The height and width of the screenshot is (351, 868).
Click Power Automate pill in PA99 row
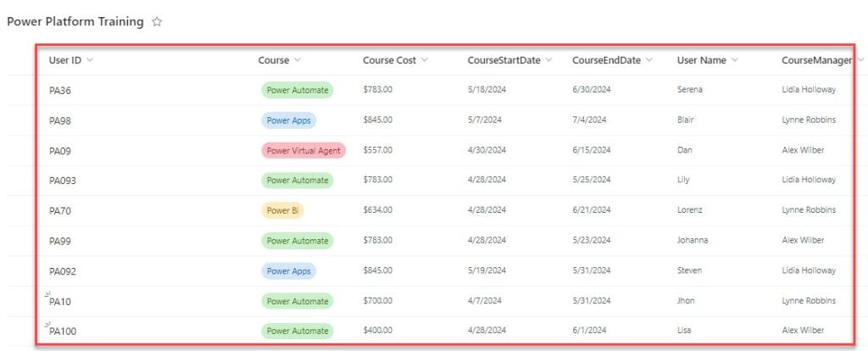[298, 241]
